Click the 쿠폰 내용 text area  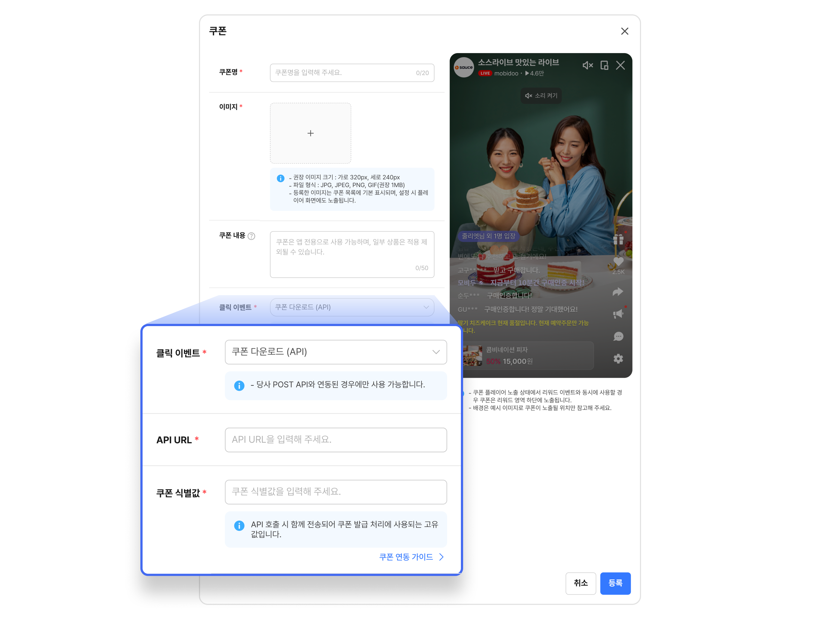pos(352,255)
